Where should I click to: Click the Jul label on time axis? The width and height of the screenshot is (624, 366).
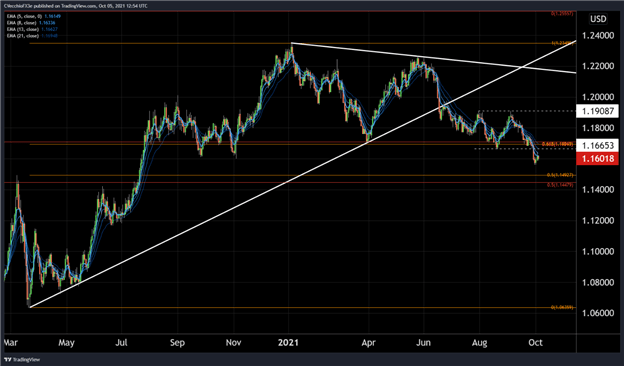point(121,343)
